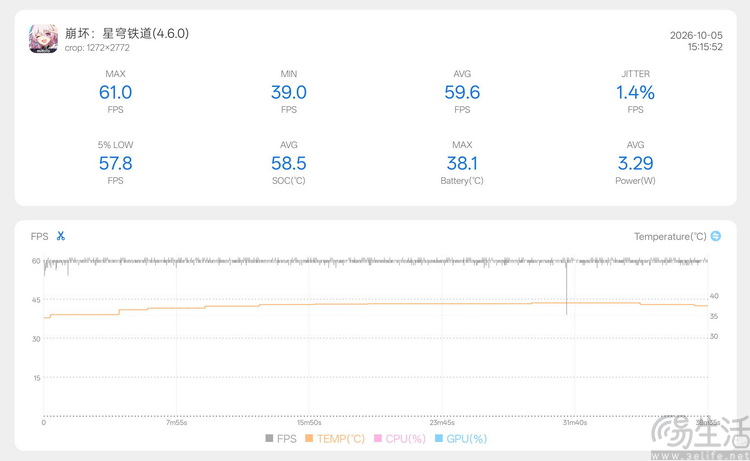Click the 45 FPS y-axis label
Viewport: 750px width, 461px height.
pyautogui.click(x=36, y=300)
